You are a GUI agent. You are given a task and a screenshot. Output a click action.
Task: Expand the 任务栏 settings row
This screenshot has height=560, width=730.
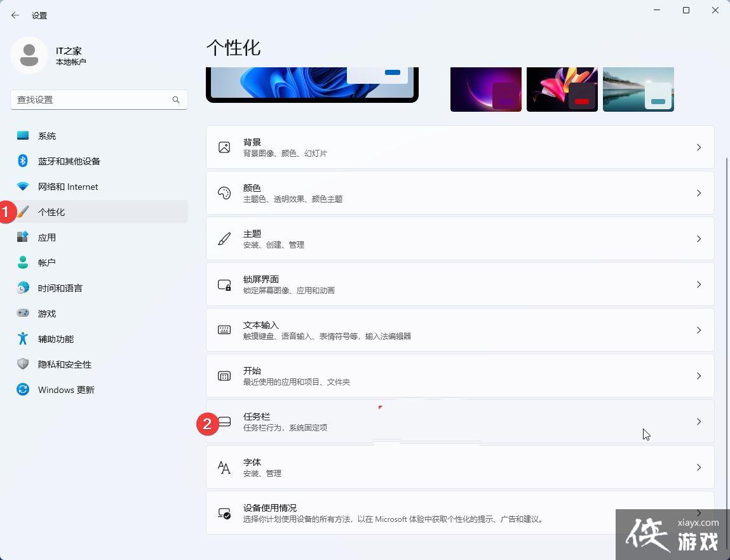coord(460,421)
